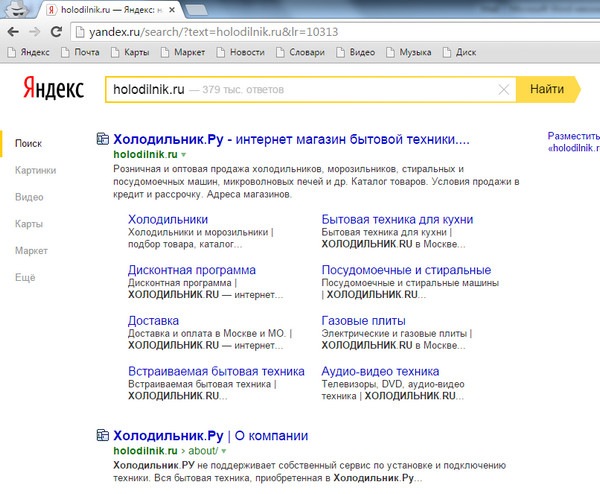Click green holodilnik.ru URL of first result
Screen dimensions: 600x494
[145, 154]
